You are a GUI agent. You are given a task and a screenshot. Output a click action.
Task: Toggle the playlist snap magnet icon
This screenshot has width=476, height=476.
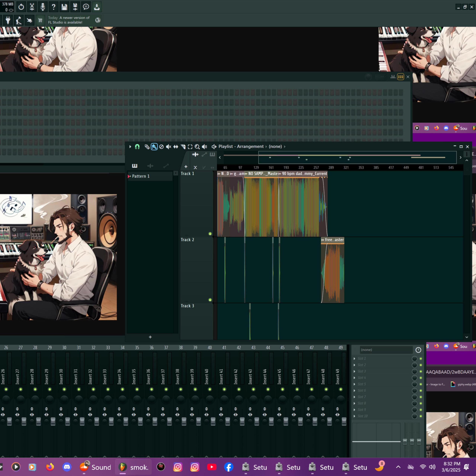pos(137,147)
